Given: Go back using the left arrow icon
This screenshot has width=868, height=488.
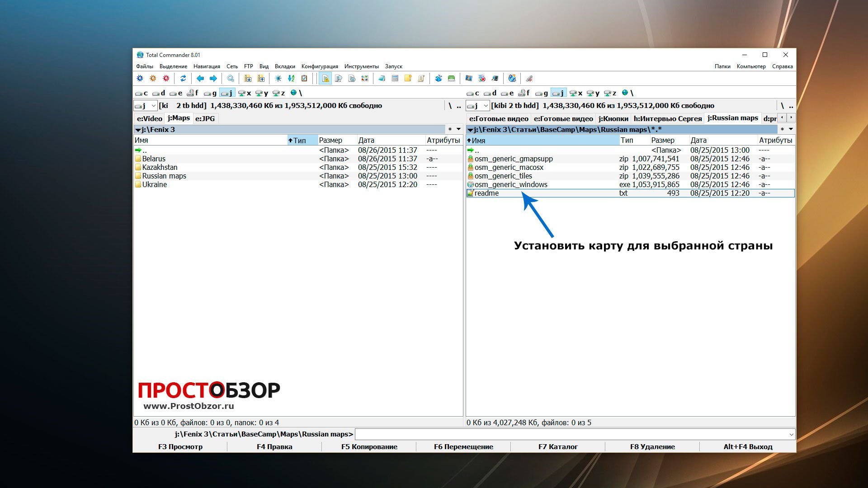Looking at the screenshot, I should coord(200,78).
